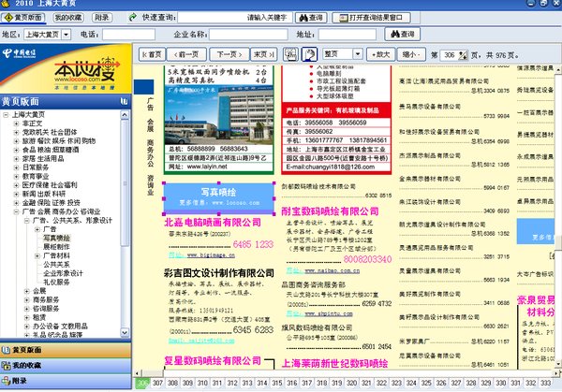
Task: Open the 附录 tab at top
Action: 102,18
